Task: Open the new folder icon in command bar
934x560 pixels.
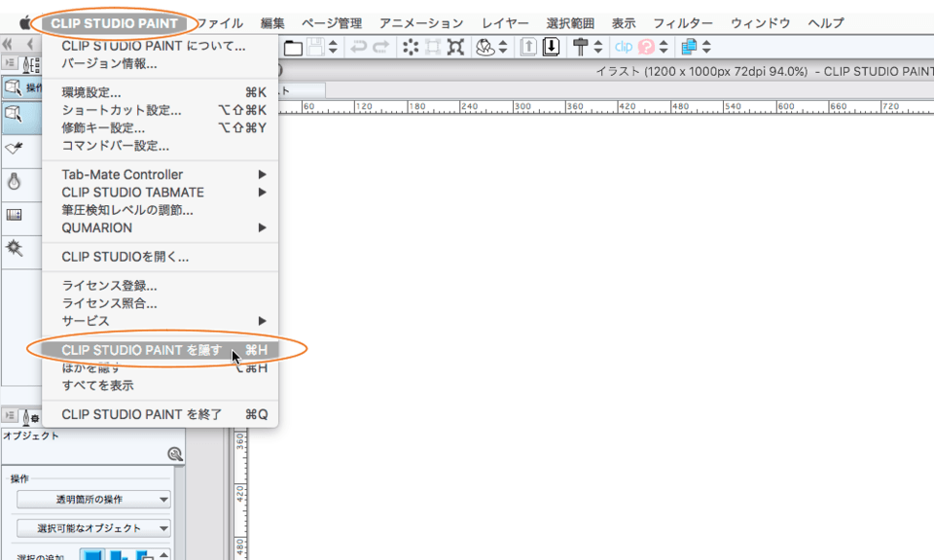Action: click(292, 47)
